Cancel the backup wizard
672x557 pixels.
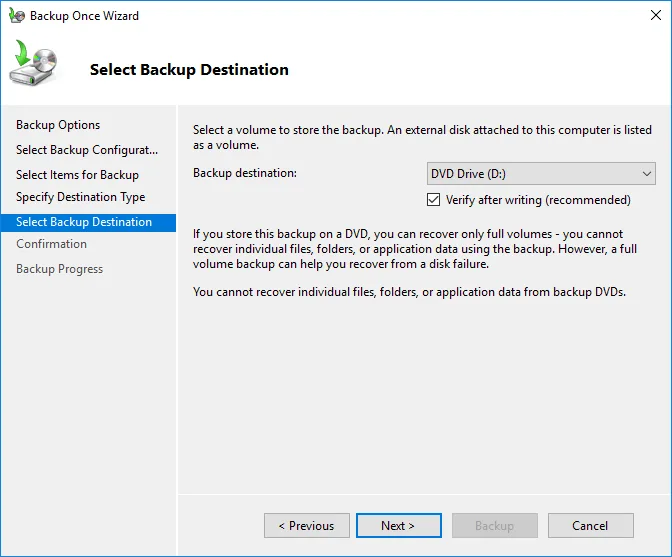point(591,525)
